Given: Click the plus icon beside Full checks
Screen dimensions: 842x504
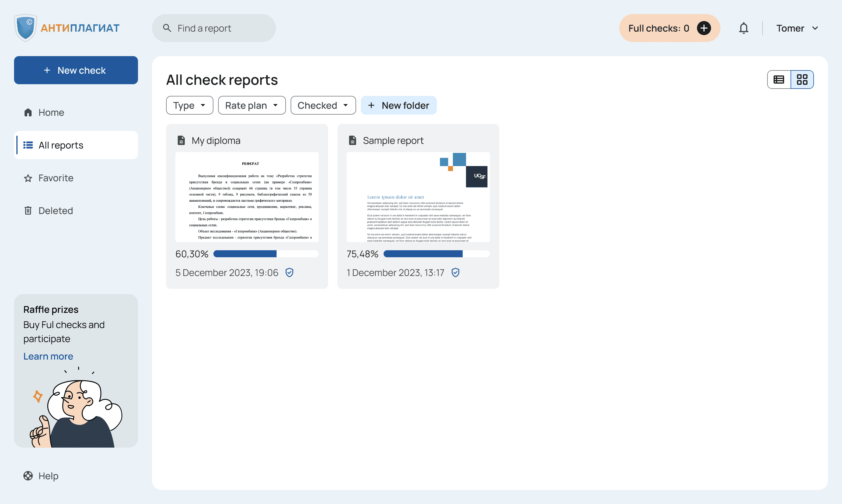Looking at the screenshot, I should (x=704, y=28).
